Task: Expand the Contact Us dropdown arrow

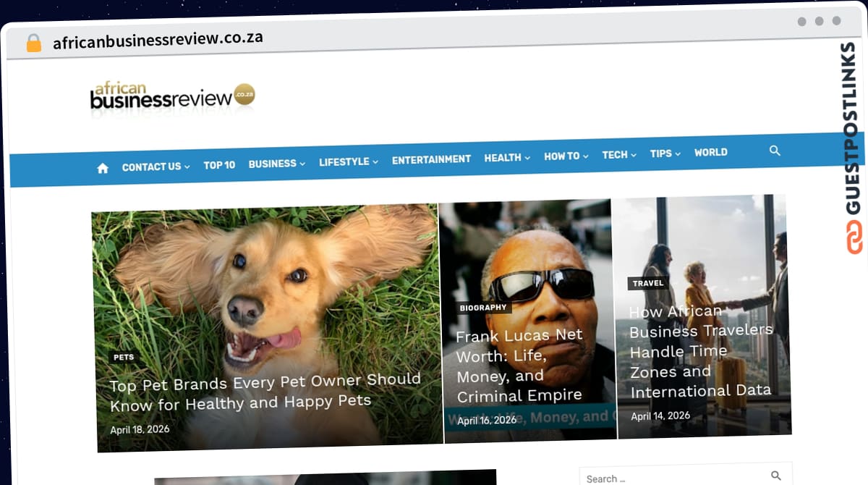Action: (187, 166)
